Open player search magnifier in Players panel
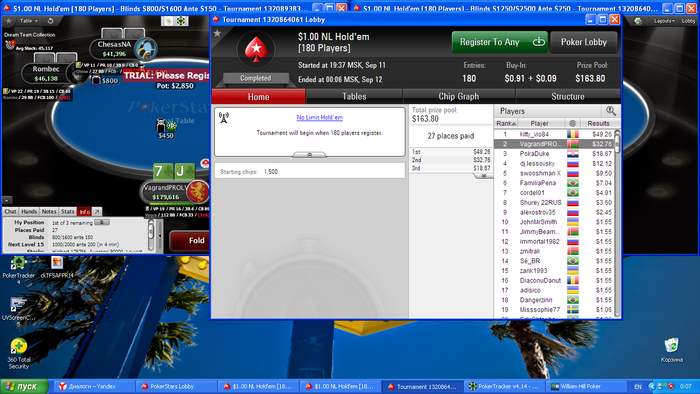 click(611, 111)
